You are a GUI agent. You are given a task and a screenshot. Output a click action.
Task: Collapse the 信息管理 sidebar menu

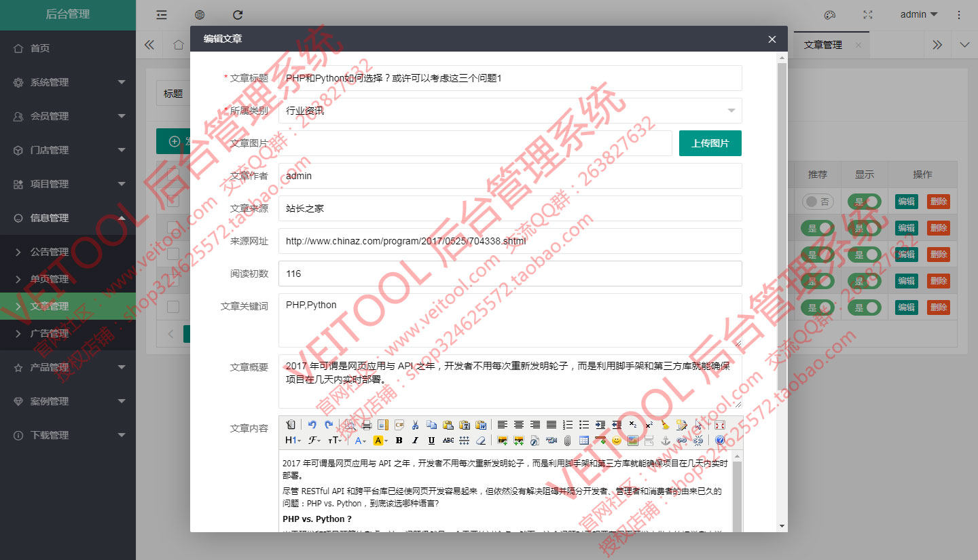[68, 218]
